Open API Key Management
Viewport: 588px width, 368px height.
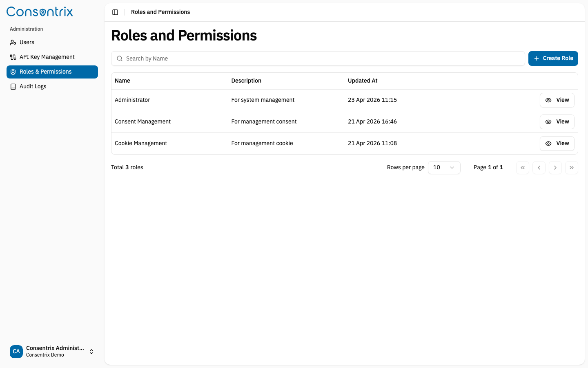click(x=52, y=57)
